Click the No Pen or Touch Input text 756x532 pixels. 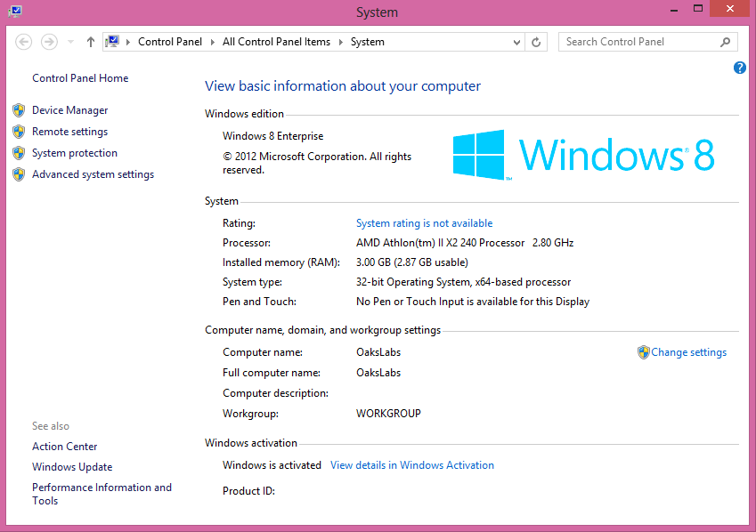(x=473, y=302)
